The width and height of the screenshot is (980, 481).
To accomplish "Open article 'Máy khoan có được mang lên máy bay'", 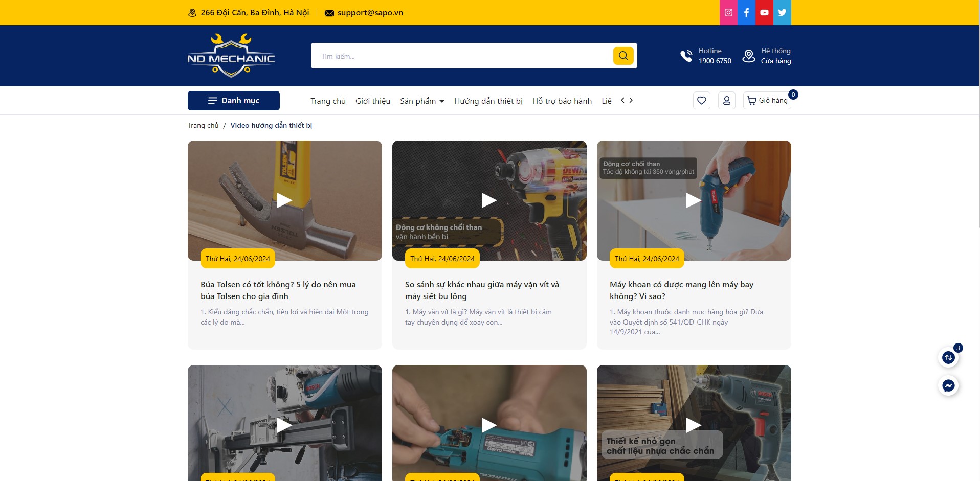I will click(x=682, y=290).
